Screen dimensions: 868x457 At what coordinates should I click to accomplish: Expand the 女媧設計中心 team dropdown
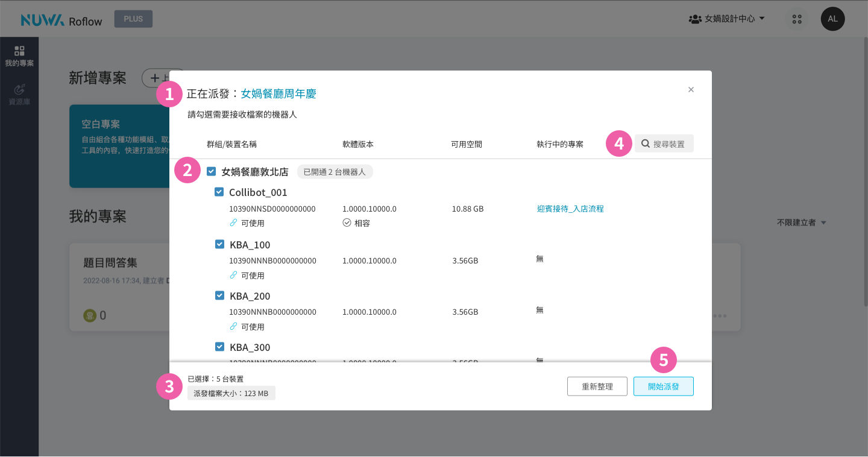727,19
